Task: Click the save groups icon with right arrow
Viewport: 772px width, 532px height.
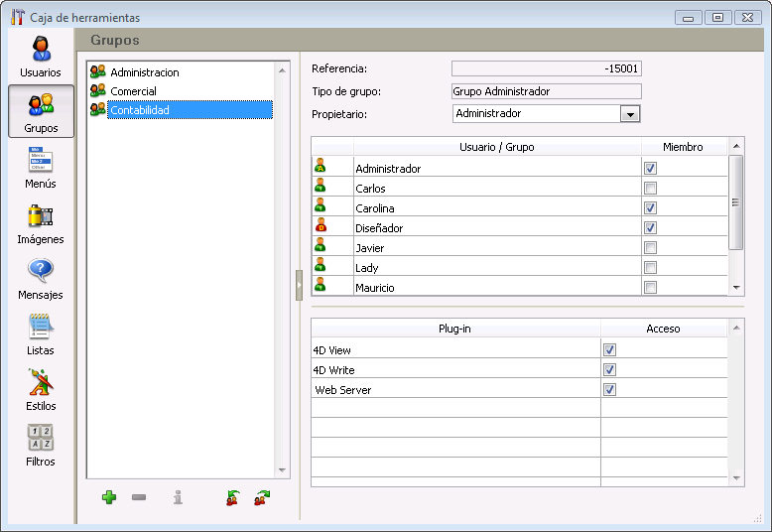Action: tap(262, 497)
